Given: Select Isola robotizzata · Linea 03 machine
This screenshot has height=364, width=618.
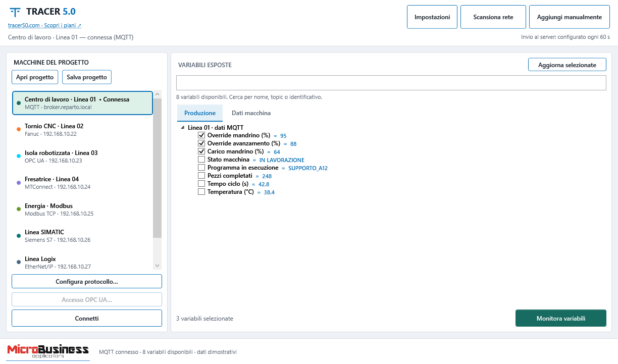Looking at the screenshot, I should 82,157.
